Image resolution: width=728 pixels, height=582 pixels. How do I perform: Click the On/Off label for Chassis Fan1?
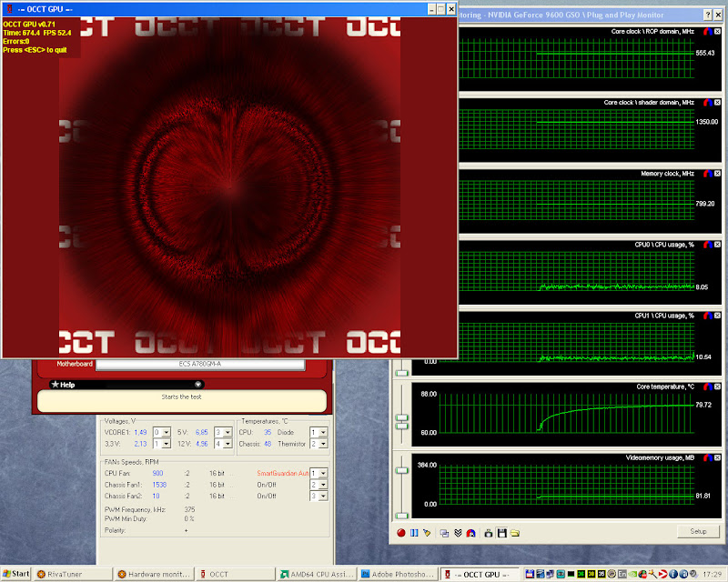(267, 485)
